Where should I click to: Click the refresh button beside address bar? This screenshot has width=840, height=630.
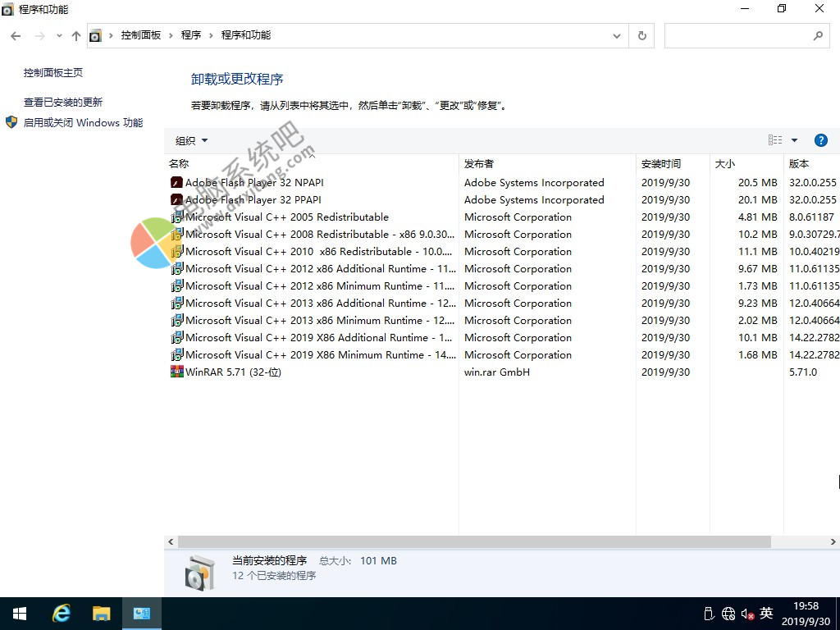pyautogui.click(x=642, y=35)
